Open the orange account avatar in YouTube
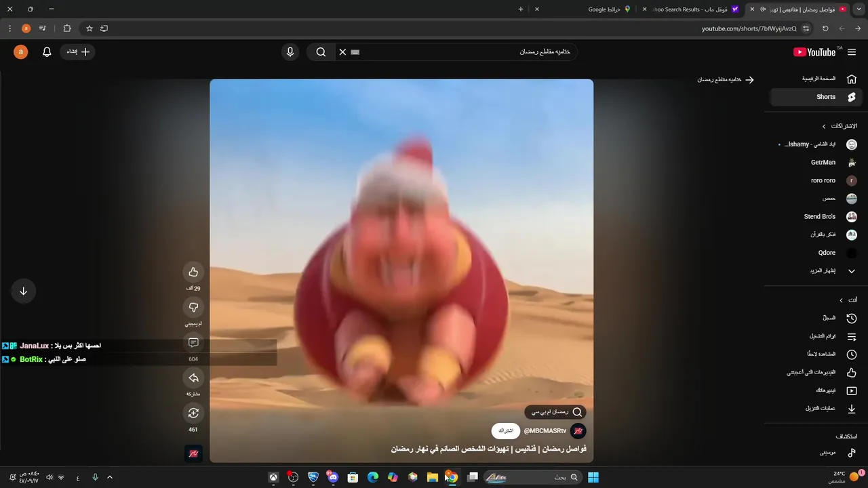Image resolution: width=868 pixels, height=488 pixels. [21, 52]
